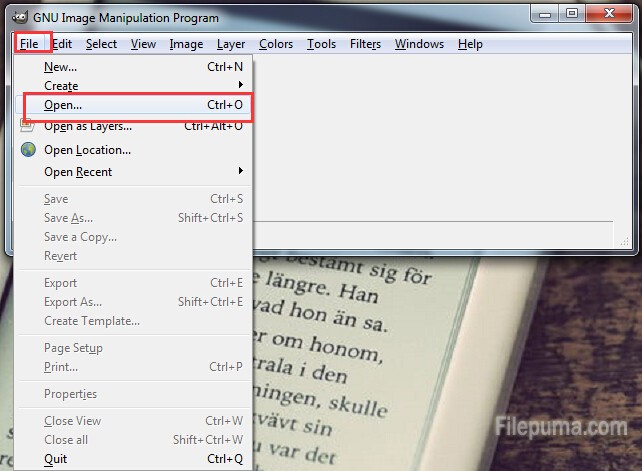This screenshot has width=642, height=471.
Task: Select Open... in the File menu
Action: [63, 105]
